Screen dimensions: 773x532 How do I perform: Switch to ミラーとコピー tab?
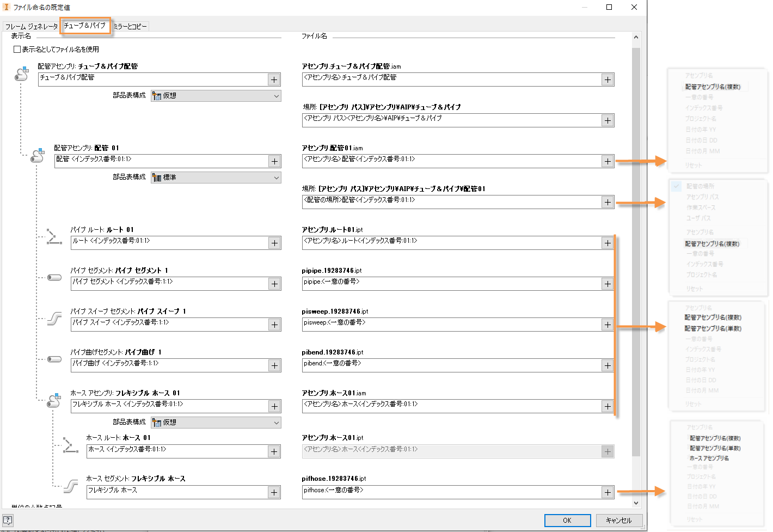130,26
